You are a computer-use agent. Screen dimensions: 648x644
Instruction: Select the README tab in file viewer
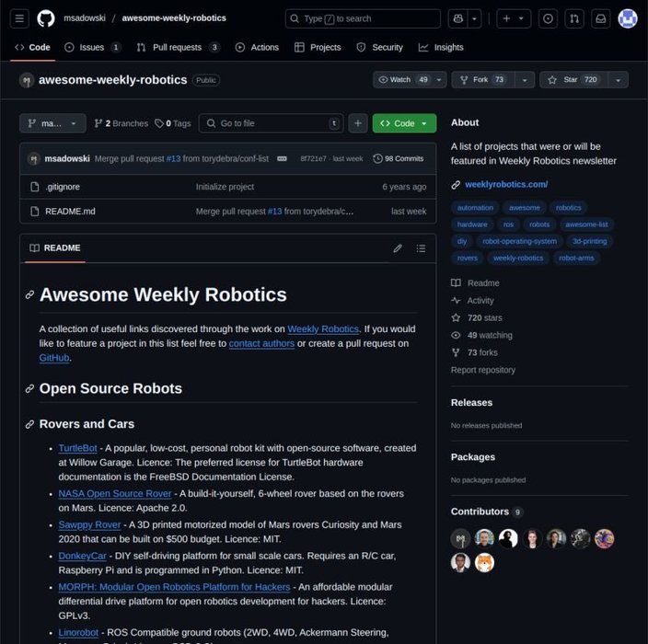pos(55,247)
